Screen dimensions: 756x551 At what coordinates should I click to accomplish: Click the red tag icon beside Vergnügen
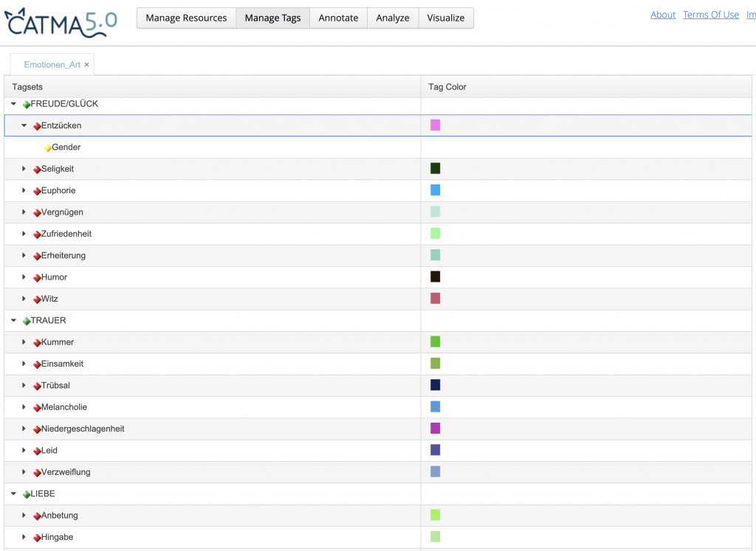(37, 213)
